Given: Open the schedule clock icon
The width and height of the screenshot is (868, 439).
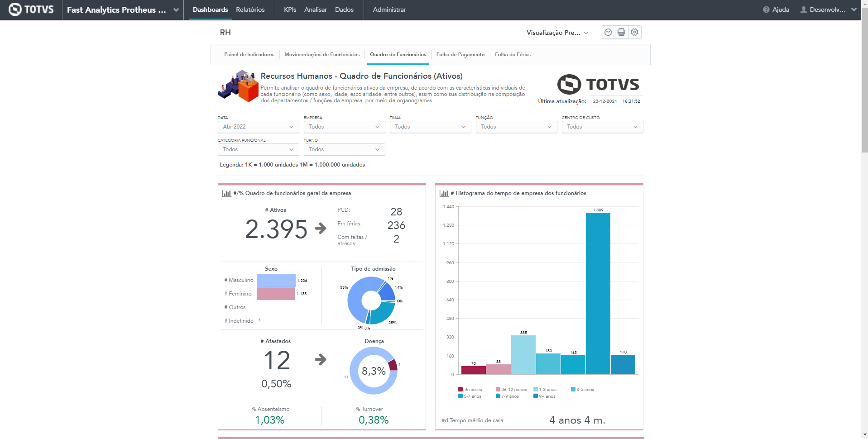Looking at the screenshot, I should click(608, 32).
